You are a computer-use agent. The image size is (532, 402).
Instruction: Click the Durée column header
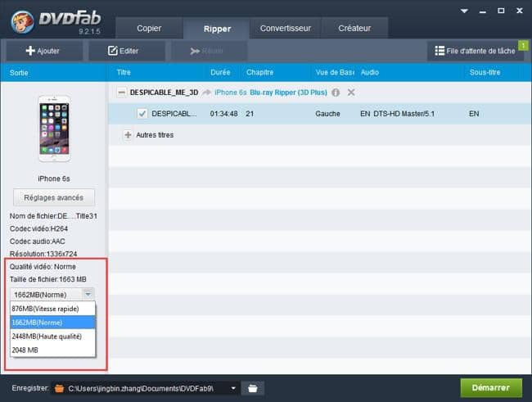coord(220,72)
